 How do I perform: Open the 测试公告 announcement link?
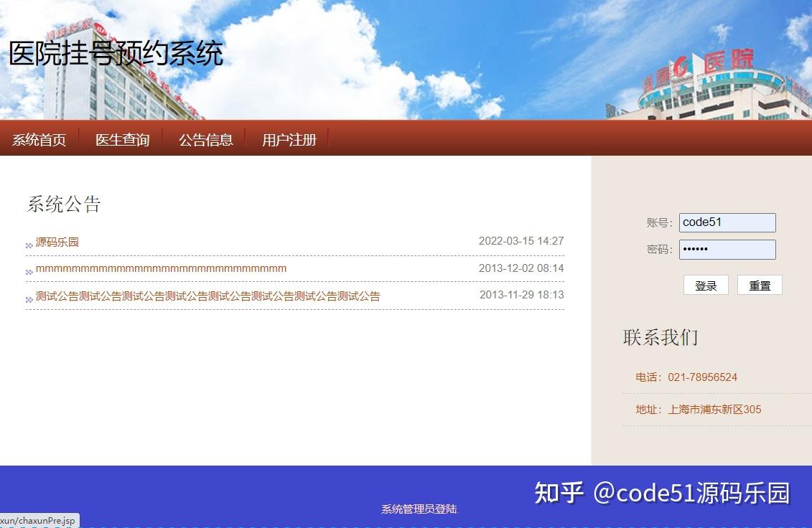[207, 296]
